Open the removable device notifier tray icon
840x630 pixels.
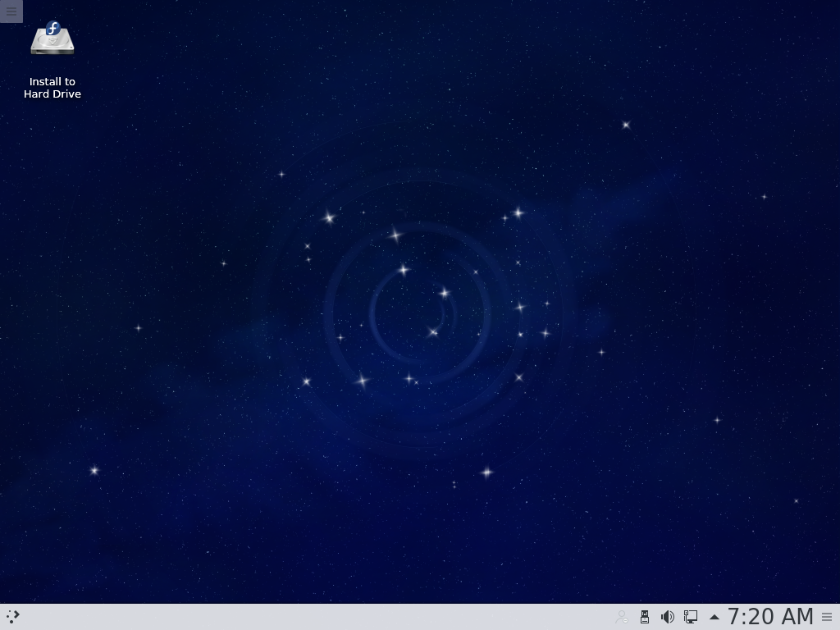645,617
